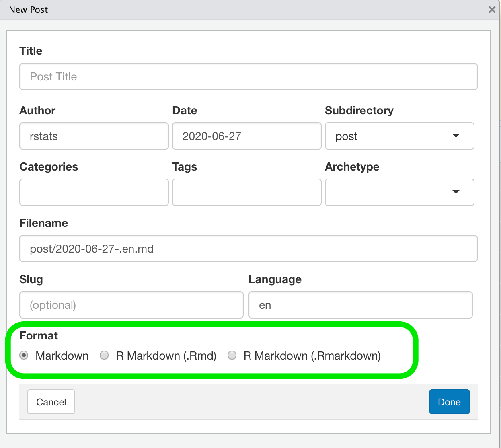Click the Post Title input field
The height and width of the screenshot is (448, 501).
248,76
